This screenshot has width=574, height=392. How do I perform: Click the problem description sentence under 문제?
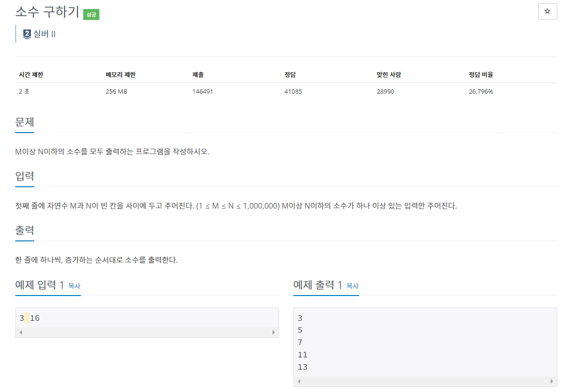(x=112, y=152)
